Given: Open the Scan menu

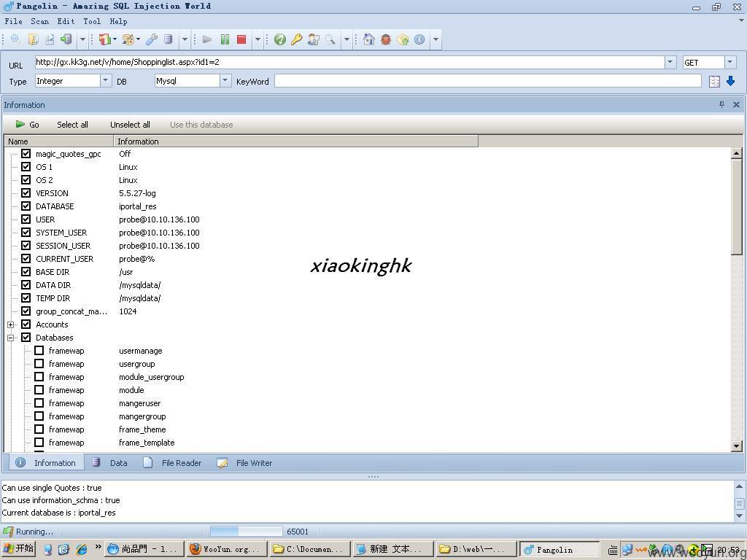Looking at the screenshot, I should 39,21.
